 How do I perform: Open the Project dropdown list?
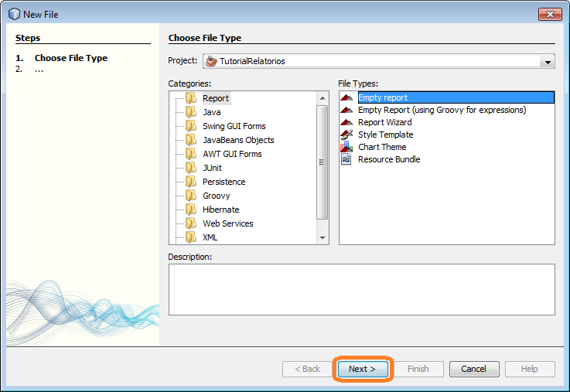[548, 62]
